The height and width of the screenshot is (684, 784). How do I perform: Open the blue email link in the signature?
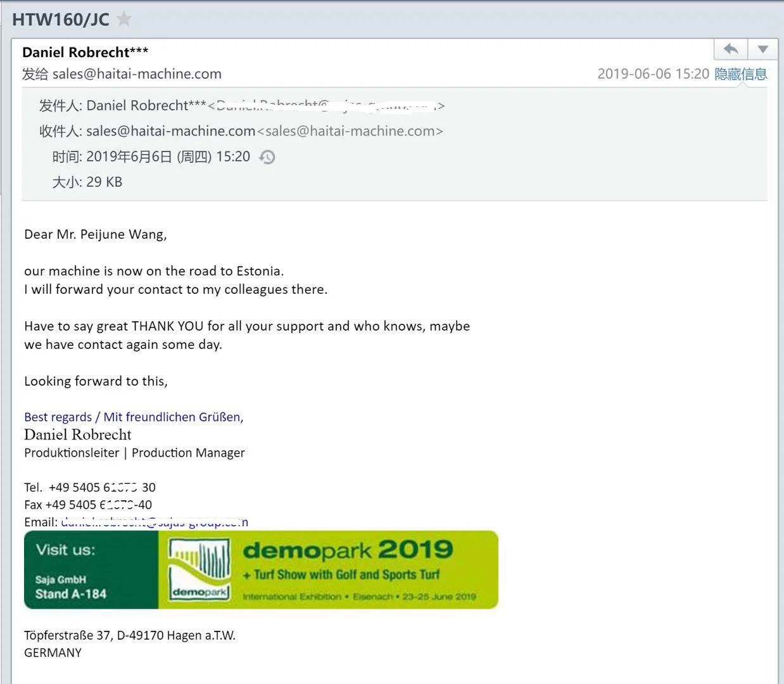click(155, 522)
